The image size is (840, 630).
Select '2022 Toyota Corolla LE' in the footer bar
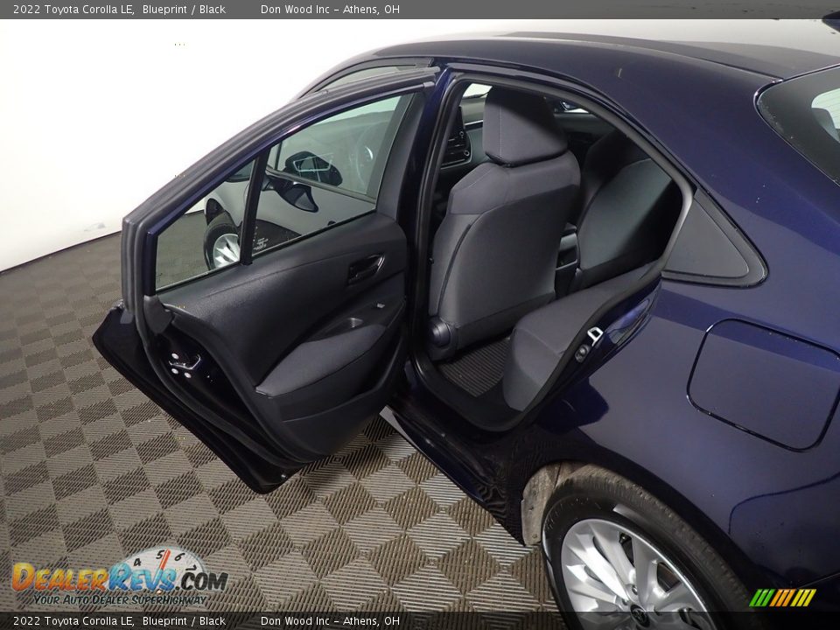point(74,619)
